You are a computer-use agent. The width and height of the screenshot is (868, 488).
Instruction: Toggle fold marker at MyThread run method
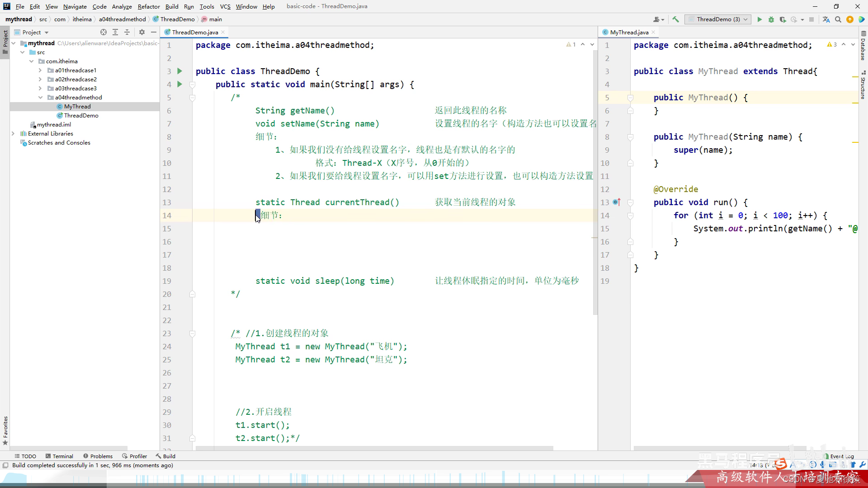click(630, 202)
